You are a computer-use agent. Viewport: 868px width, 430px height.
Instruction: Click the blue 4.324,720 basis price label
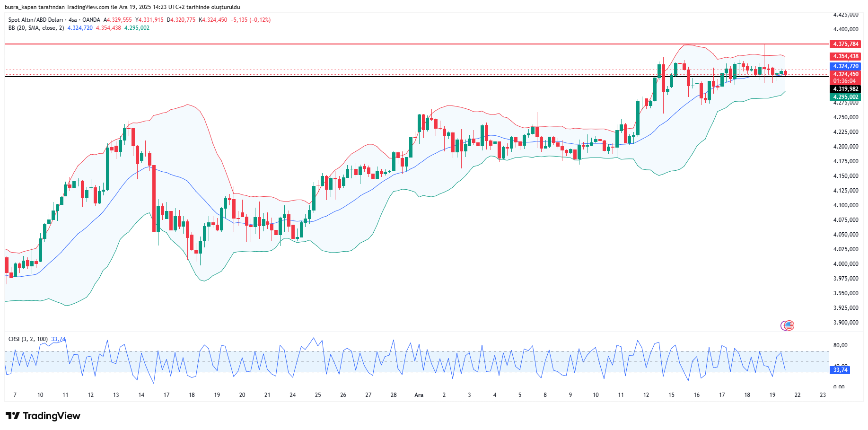coord(846,66)
